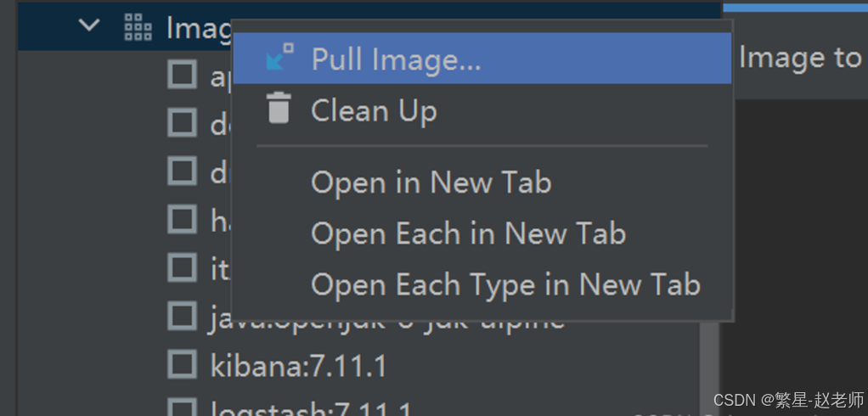Select the kibana:7.11.1 image entry
Image resolution: width=868 pixels, height=416 pixels.
[298, 366]
